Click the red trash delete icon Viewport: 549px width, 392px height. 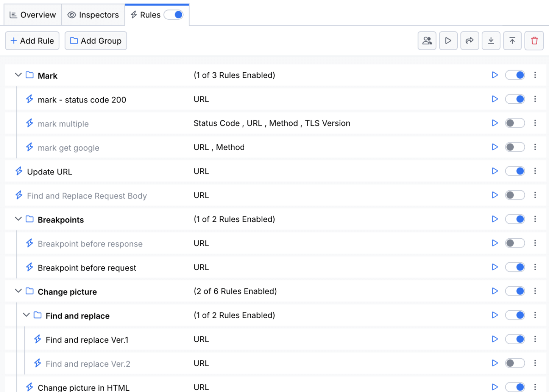point(534,41)
